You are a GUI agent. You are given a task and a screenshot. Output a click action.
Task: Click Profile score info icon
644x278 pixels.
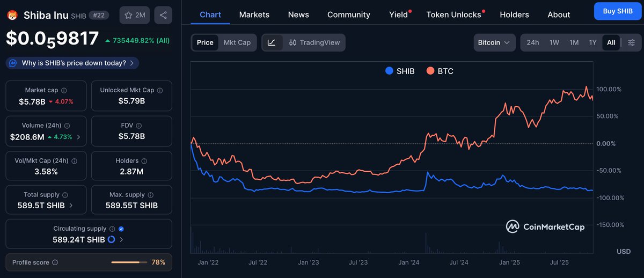point(55,263)
